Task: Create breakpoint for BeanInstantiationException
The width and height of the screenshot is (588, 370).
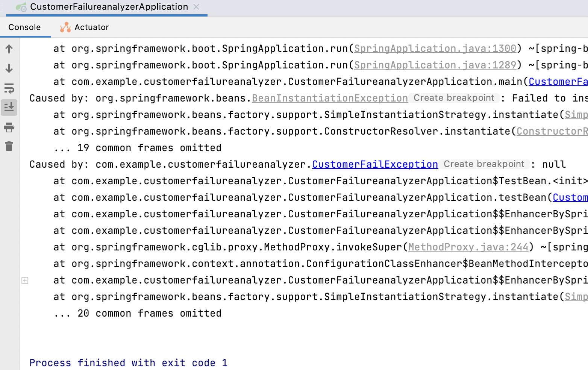Action: [x=454, y=98]
